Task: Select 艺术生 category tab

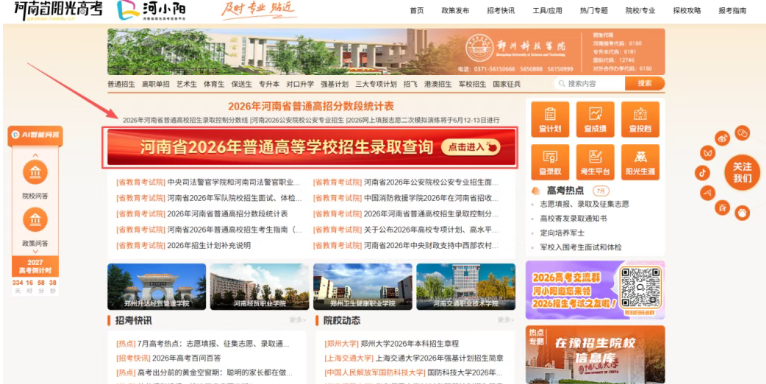Action: click(x=187, y=84)
